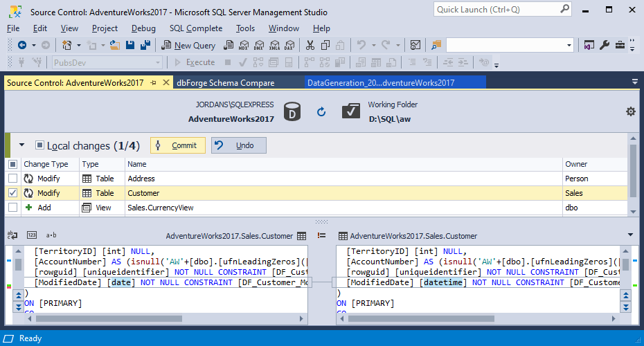This screenshot has width=644, height=346.
Task: Close the Source Control: AdventureWorks2017 tab
Action: pyautogui.click(x=166, y=82)
